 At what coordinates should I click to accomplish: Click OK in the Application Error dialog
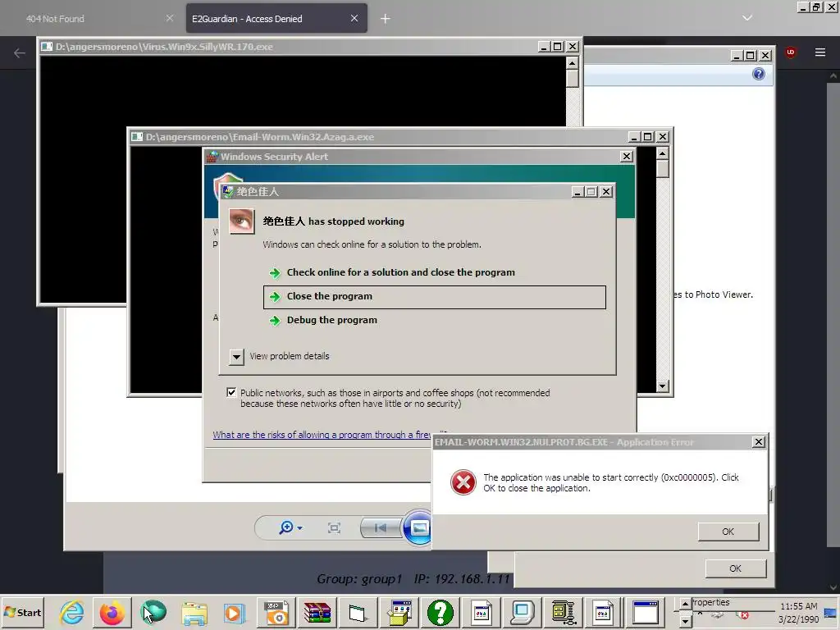click(x=728, y=532)
